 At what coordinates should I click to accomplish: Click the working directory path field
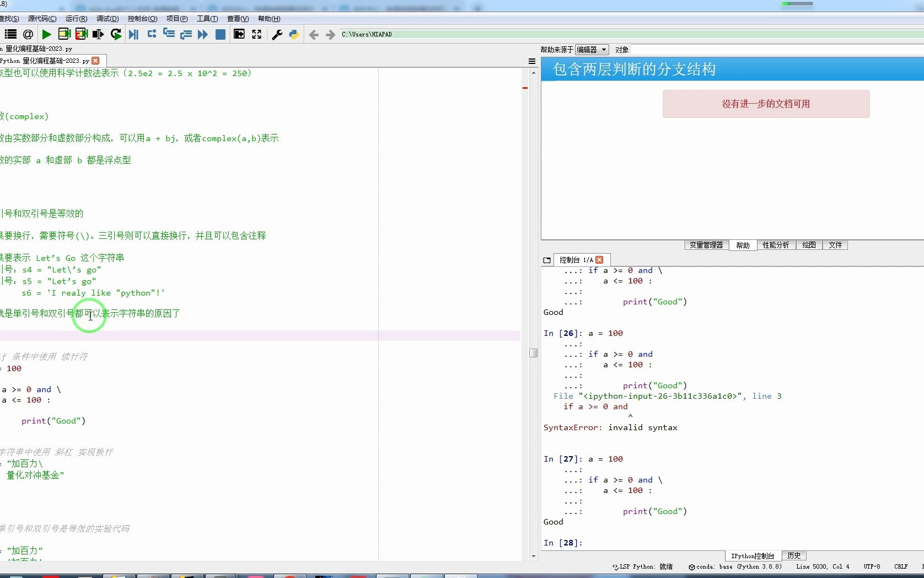(631, 34)
